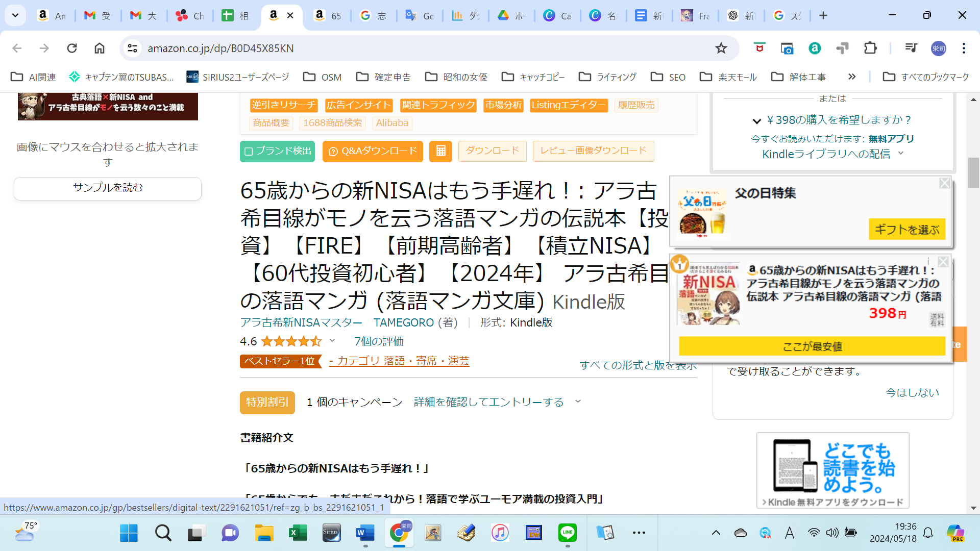This screenshot has height=551, width=980.
Task: Switch to the Google Drive ホ tab
Action: [x=511, y=15]
